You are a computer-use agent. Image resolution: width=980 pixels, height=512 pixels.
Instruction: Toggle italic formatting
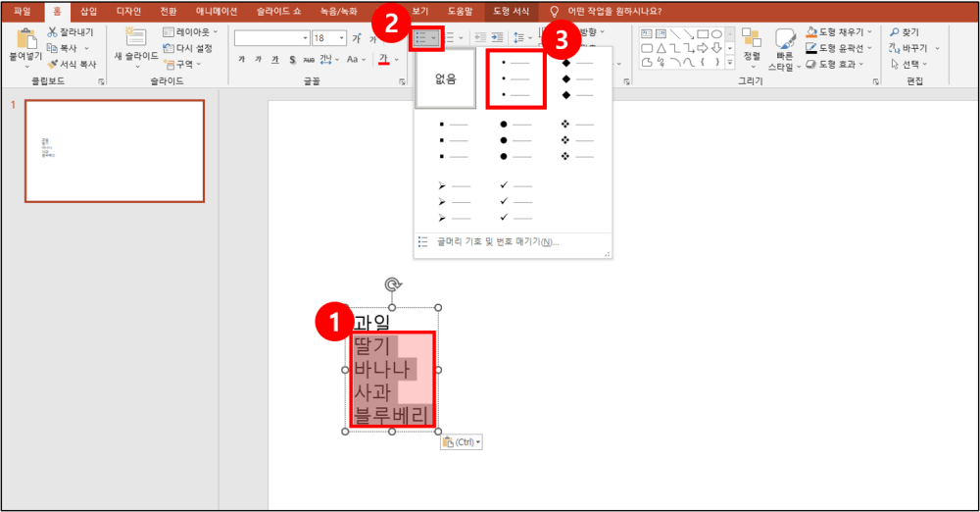258,60
